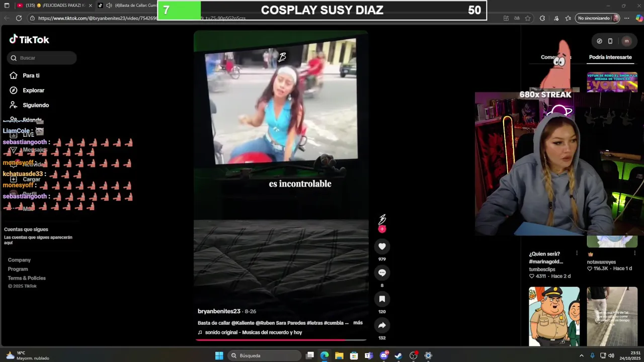Show hidden system tray icons

pos(582,355)
